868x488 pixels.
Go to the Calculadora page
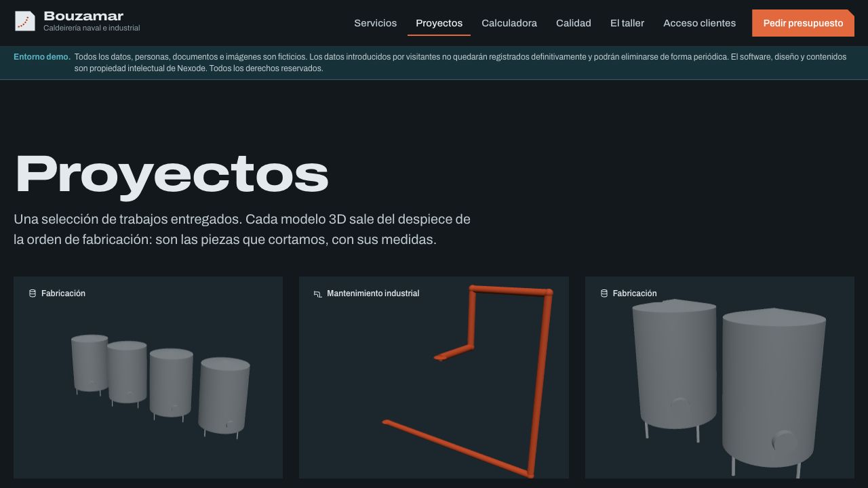click(x=509, y=23)
